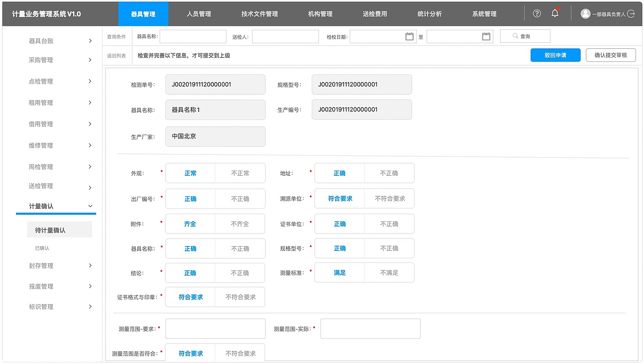Click 返回列表 link
Image resolution: width=644 pixels, height=364 pixels.
[x=116, y=56]
